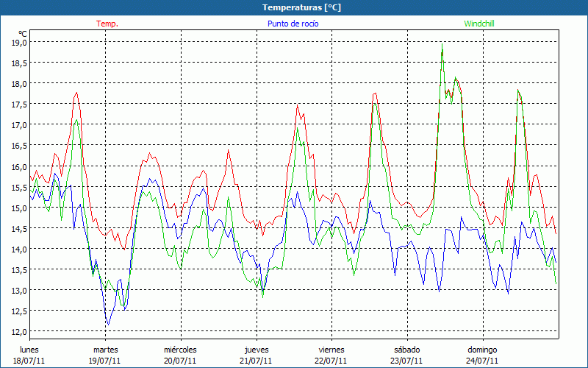Select the 21/07/11 date label

[257, 361]
